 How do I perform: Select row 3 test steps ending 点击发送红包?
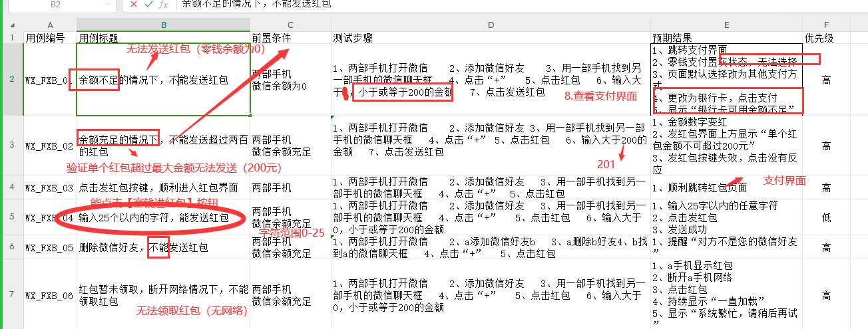(491, 145)
